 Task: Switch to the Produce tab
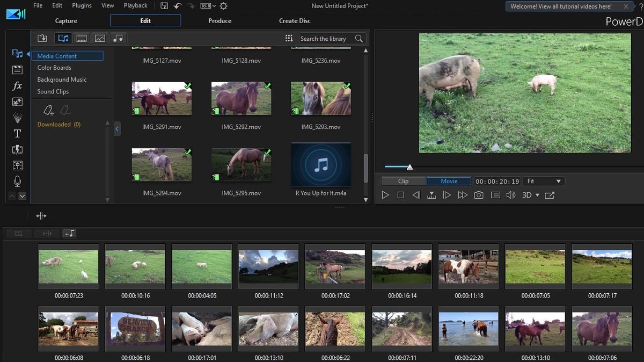tap(219, 21)
